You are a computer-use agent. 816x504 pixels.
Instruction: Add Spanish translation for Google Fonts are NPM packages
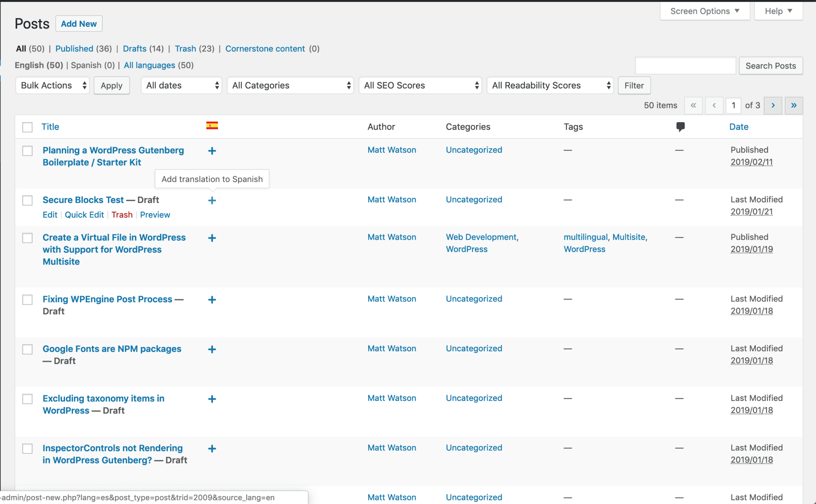click(x=212, y=350)
